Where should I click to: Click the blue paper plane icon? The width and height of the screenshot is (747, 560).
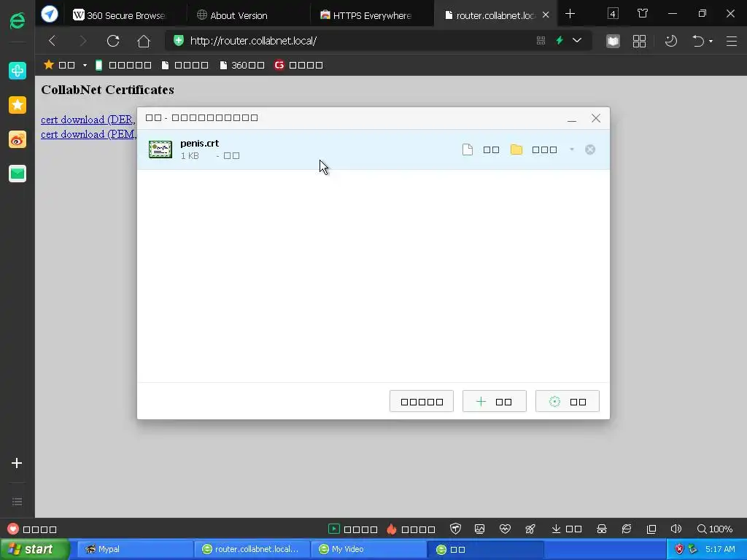pos(49,15)
